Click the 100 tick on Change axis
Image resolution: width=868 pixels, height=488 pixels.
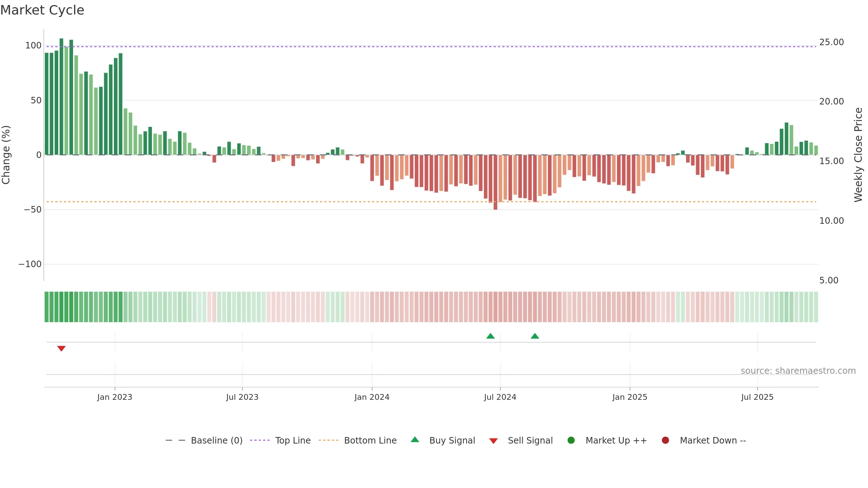[33, 46]
